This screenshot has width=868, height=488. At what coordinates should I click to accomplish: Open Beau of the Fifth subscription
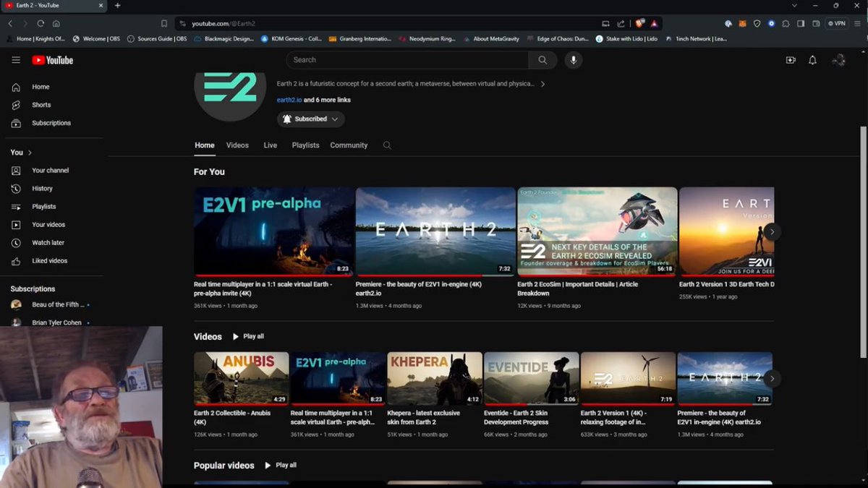(x=51, y=304)
